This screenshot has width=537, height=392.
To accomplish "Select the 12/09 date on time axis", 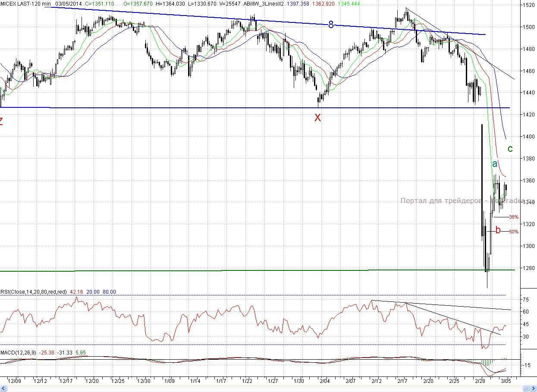I will click(15, 381).
